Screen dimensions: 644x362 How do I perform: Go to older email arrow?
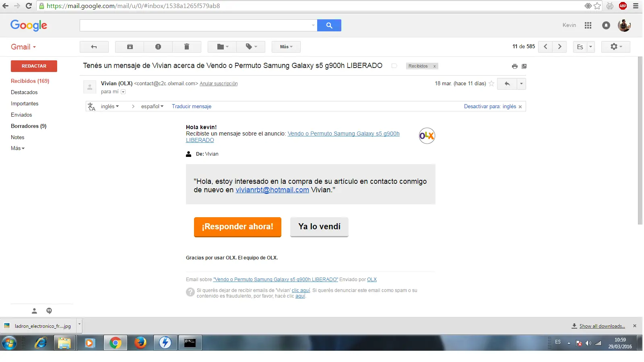coord(559,47)
